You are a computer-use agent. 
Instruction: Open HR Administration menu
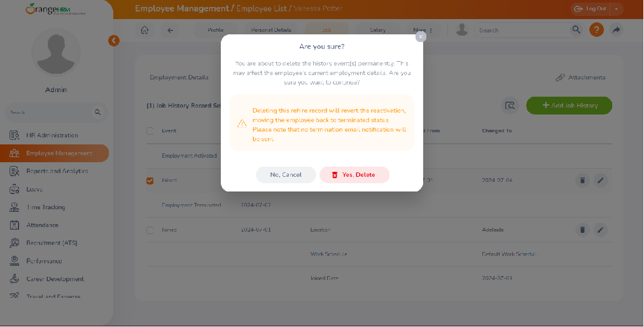point(52,135)
